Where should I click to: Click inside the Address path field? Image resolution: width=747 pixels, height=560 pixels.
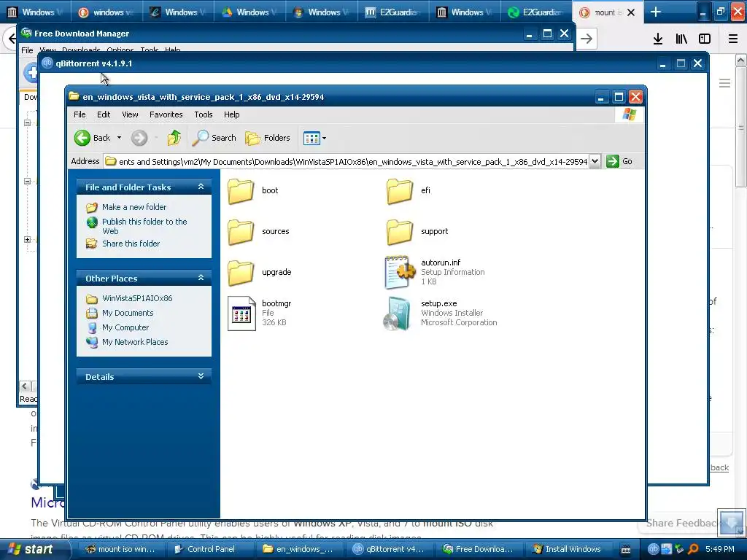click(347, 161)
